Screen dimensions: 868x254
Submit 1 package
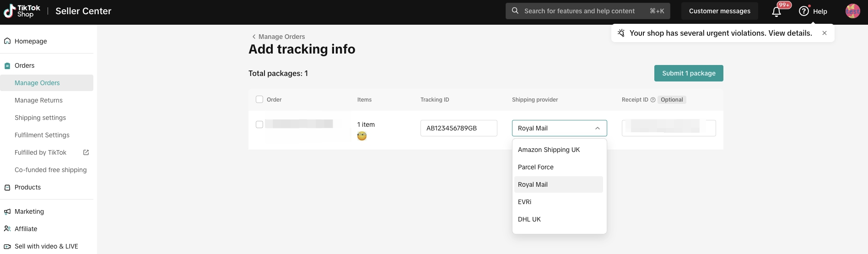pyautogui.click(x=689, y=73)
